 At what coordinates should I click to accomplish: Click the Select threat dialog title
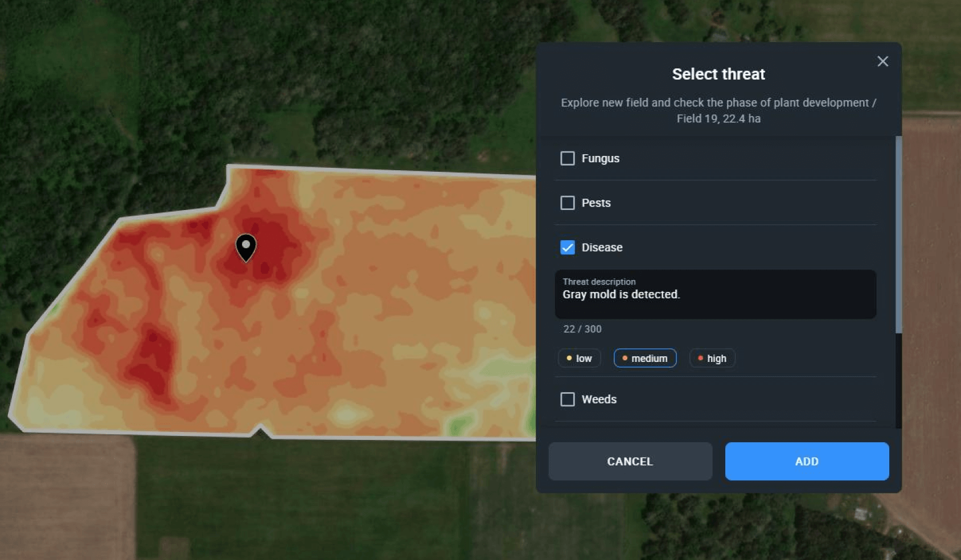pos(718,74)
